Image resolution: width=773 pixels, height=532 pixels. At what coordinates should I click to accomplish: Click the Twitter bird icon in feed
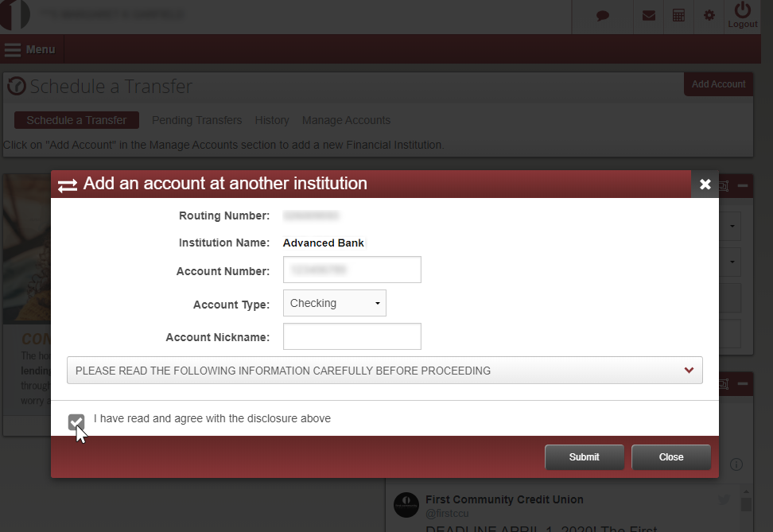pos(724,499)
